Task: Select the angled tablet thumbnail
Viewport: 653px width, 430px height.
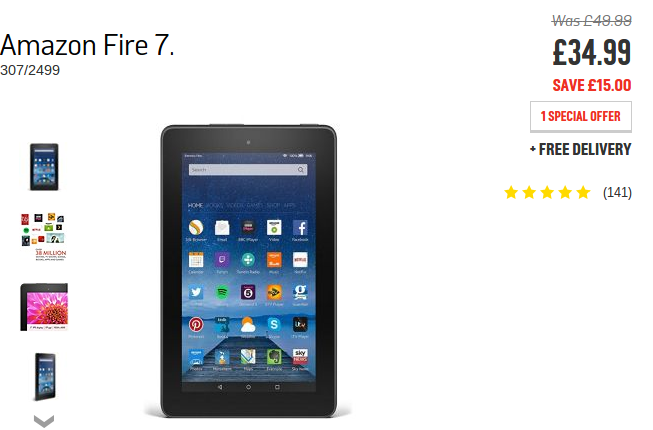Action: (45, 377)
